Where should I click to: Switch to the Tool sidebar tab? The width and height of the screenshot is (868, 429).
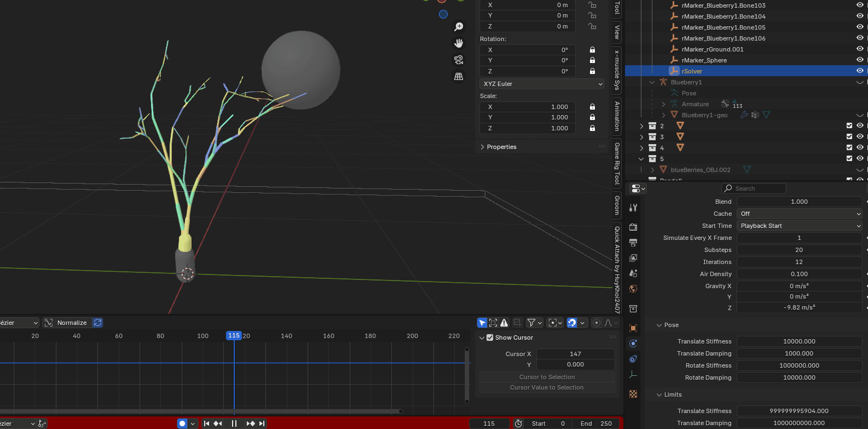(x=617, y=8)
